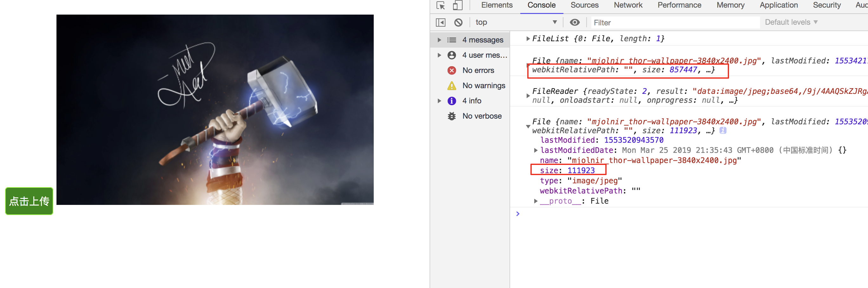Select the "No verbose" filter label
868x288 pixels.
coord(482,116)
